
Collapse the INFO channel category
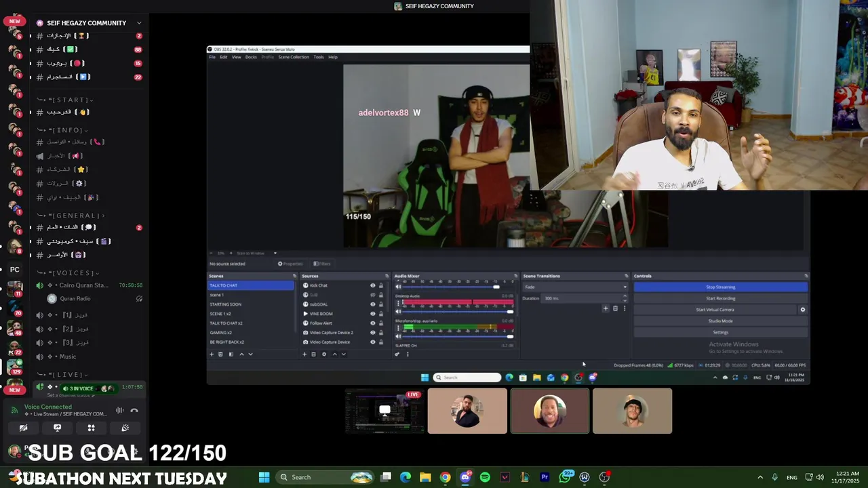click(62, 130)
